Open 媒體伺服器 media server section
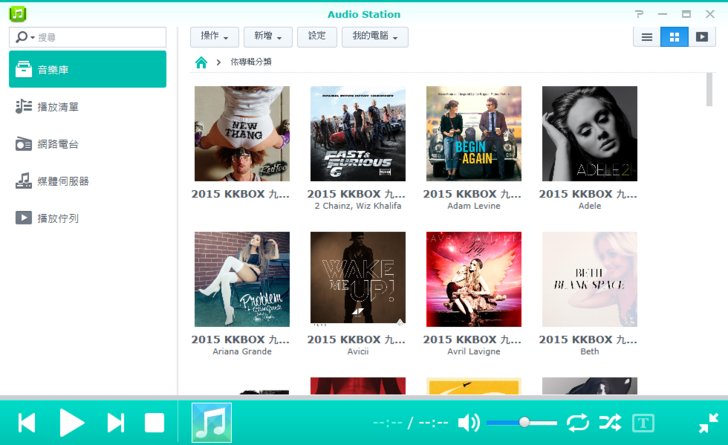728x445 pixels. tap(88, 181)
